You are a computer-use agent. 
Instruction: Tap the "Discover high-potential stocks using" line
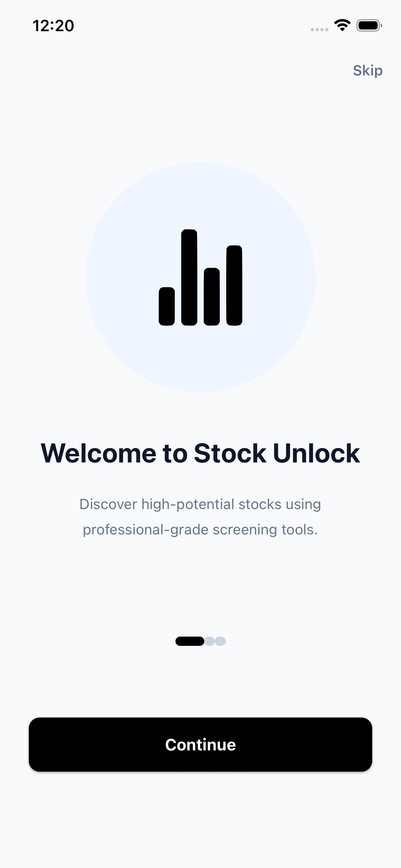point(200,504)
